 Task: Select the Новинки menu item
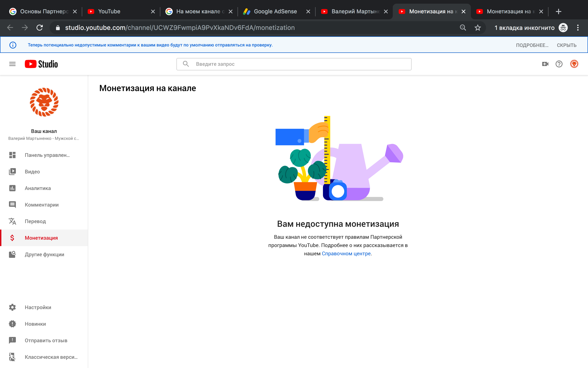44,324
